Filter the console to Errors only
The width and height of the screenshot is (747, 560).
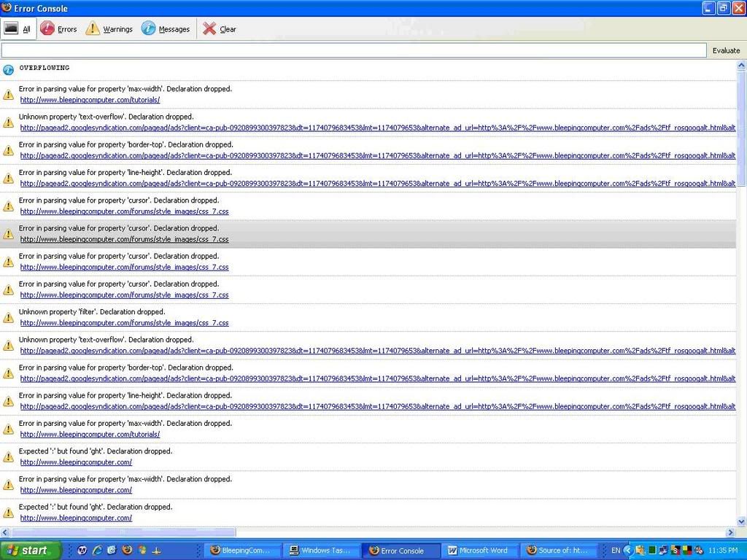coord(58,29)
